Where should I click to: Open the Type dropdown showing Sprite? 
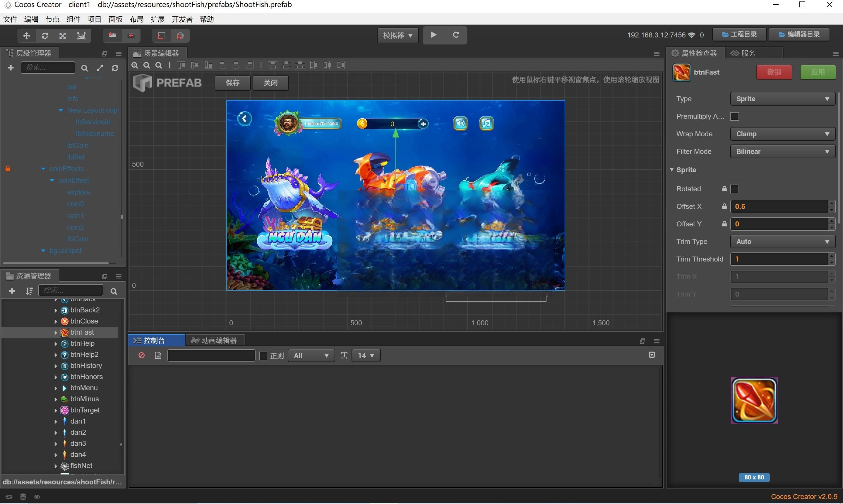coord(782,99)
